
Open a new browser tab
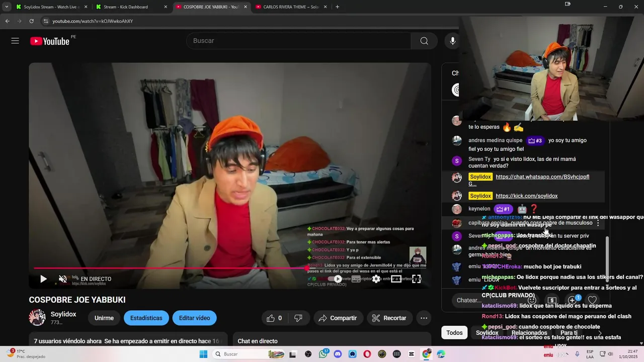point(337,7)
